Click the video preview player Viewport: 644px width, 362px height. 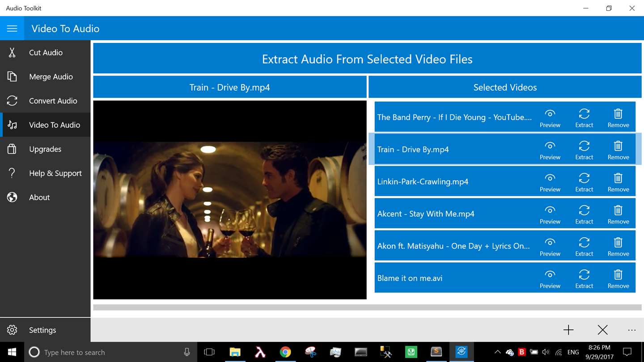click(x=230, y=200)
